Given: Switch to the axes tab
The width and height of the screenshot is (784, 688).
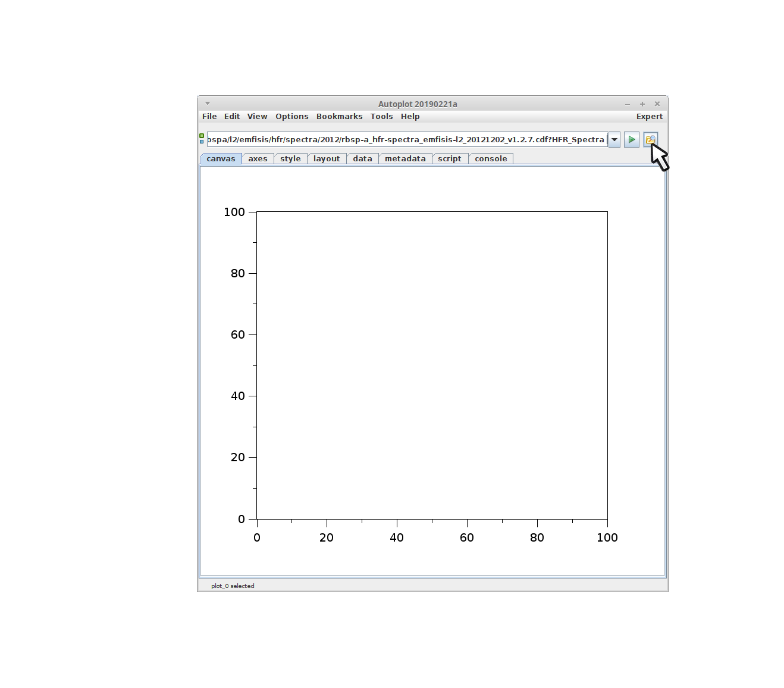Looking at the screenshot, I should (x=258, y=159).
